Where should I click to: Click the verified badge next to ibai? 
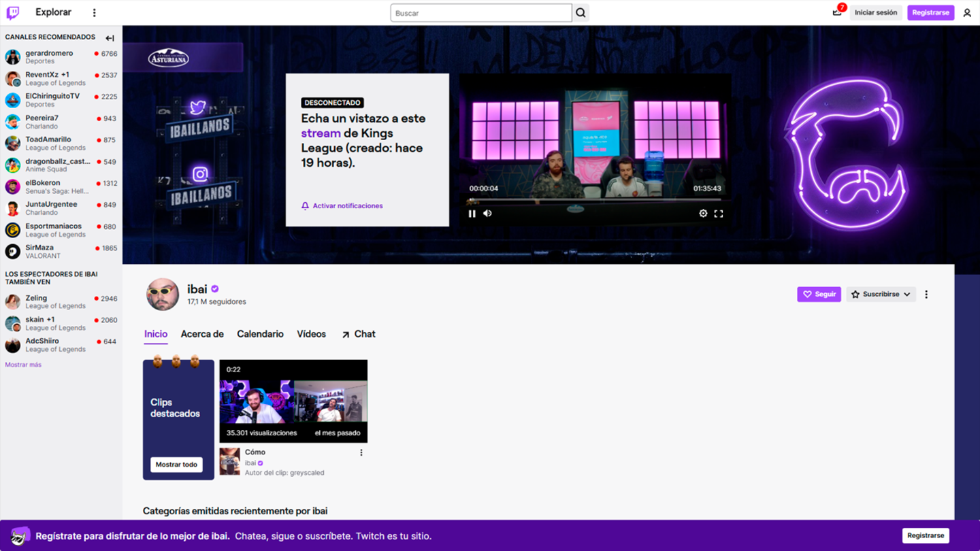[215, 289]
